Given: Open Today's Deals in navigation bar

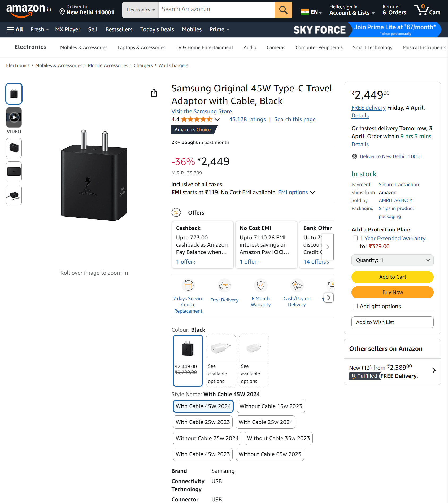Looking at the screenshot, I should point(157,29).
